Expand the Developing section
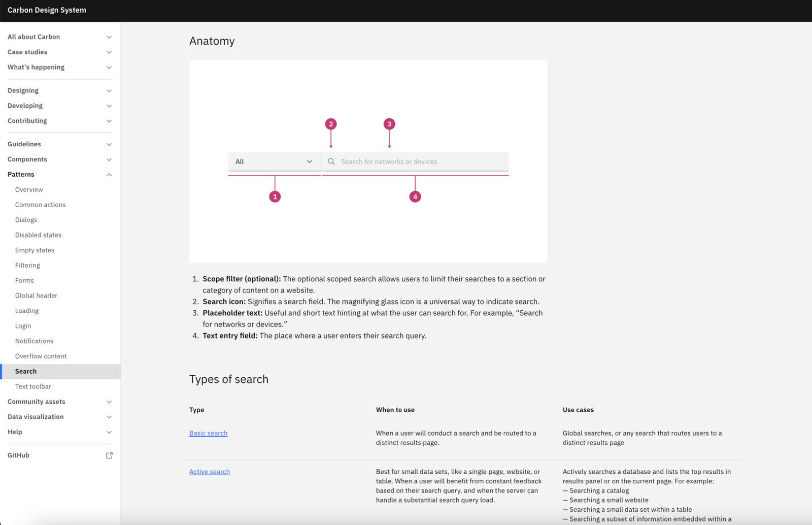Screen dimensions: 812x525 pos(109,106)
